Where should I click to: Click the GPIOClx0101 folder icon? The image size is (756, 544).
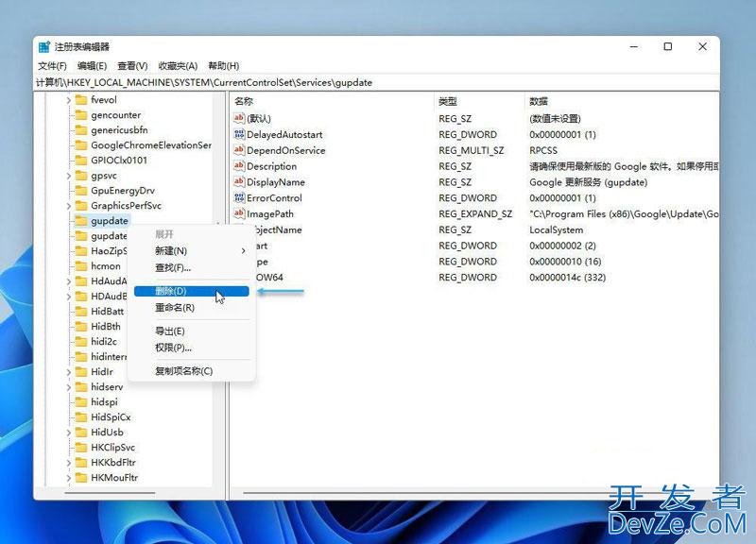81,161
